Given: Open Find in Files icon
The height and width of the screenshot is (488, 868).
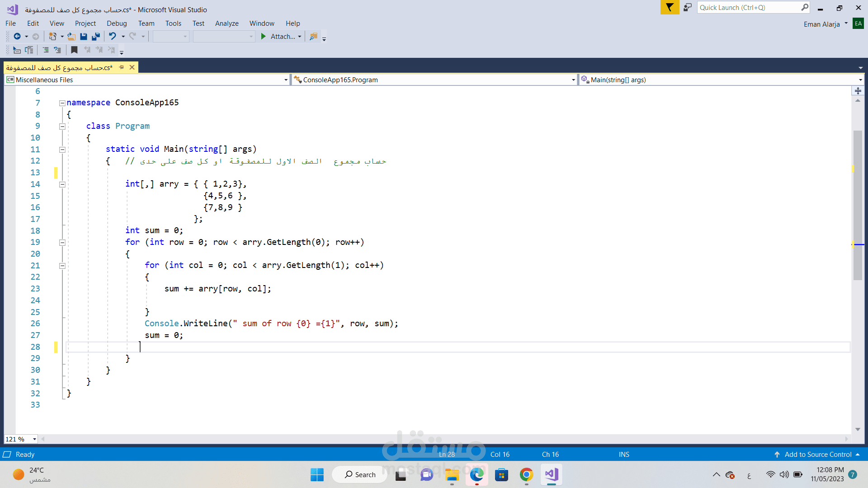Looking at the screenshot, I should (313, 37).
